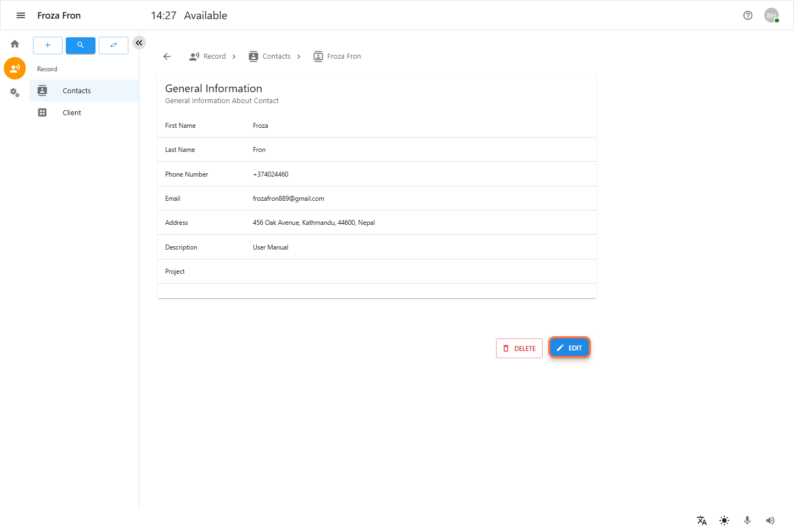Collapse the sidebar with double chevron
The width and height of the screenshot is (794, 532).
pos(139,43)
